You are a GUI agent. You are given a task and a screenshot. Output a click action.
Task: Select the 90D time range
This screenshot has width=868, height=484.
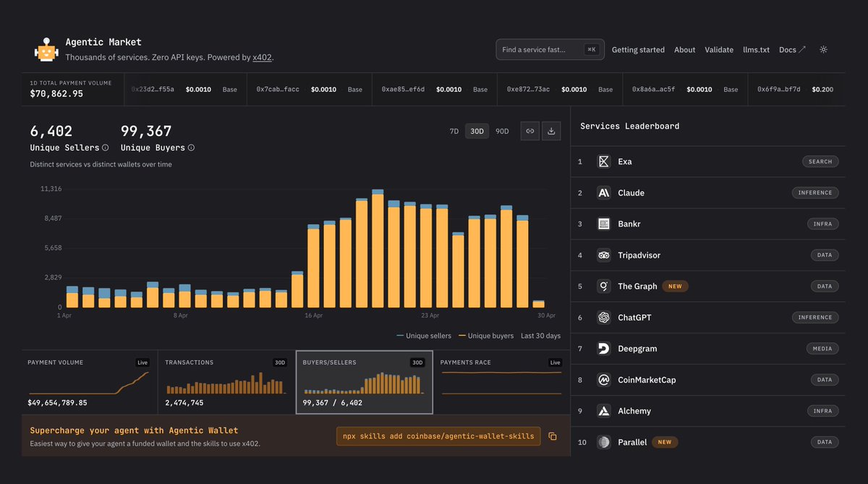(502, 131)
